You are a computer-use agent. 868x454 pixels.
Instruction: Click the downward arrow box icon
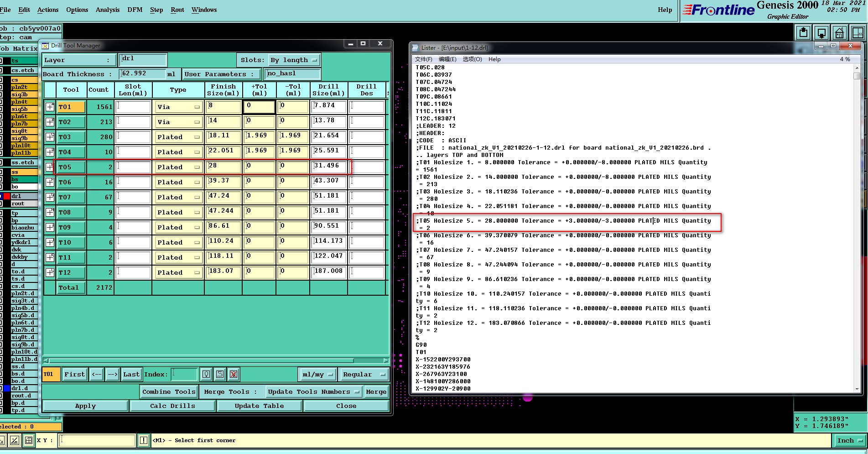pos(821,33)
